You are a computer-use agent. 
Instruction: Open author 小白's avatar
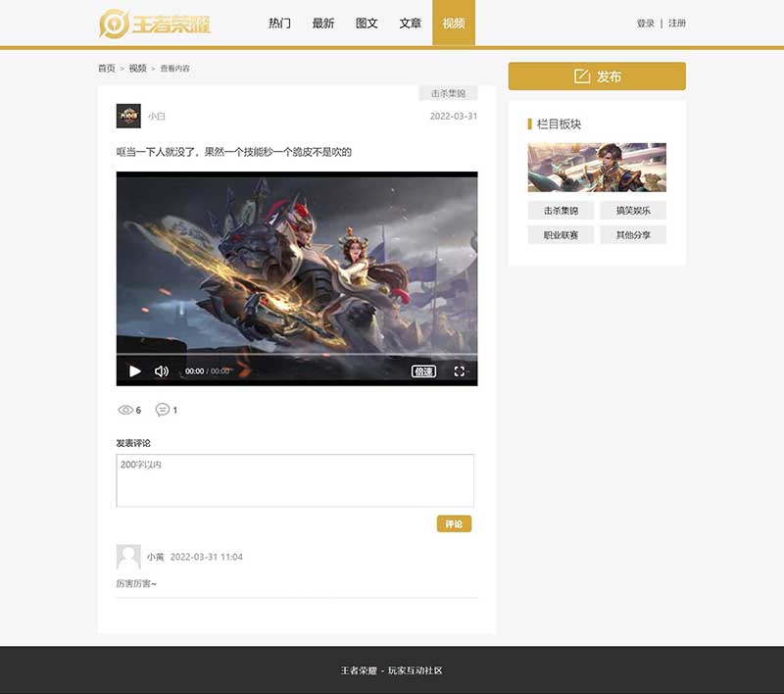(128, 116)
